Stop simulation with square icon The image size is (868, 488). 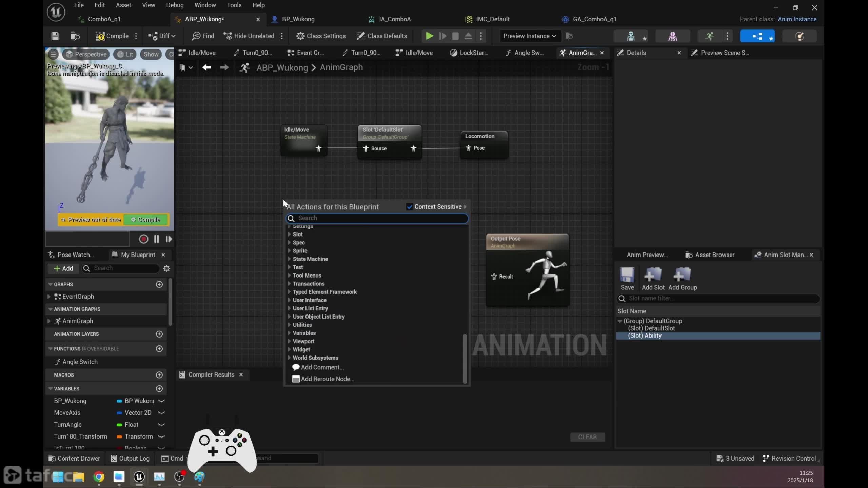point(455,36)
